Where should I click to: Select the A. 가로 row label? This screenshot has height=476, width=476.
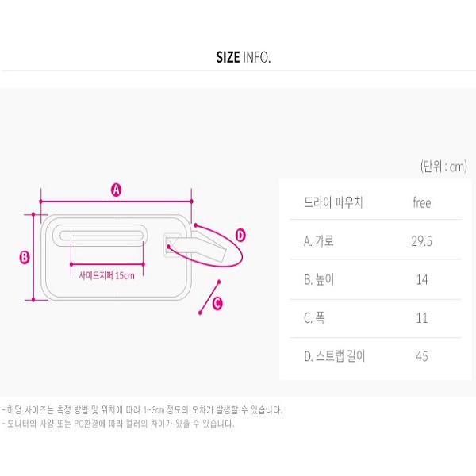(318, 241)
